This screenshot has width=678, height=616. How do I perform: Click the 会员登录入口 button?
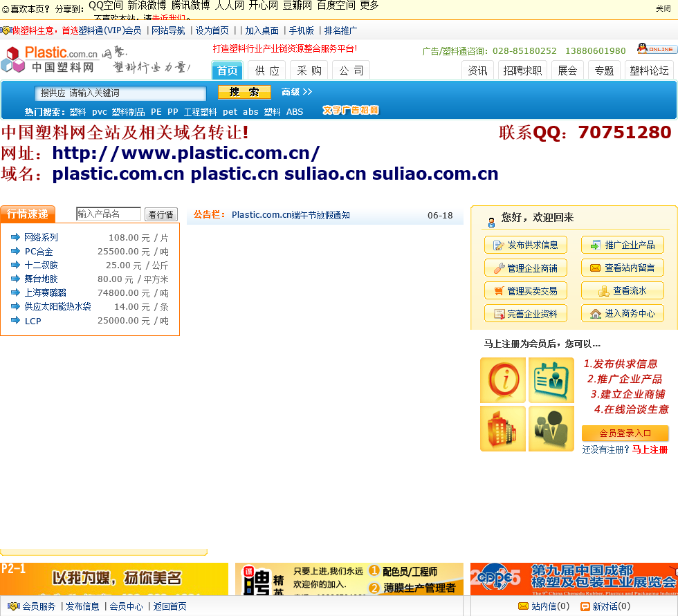coord(625,433)
